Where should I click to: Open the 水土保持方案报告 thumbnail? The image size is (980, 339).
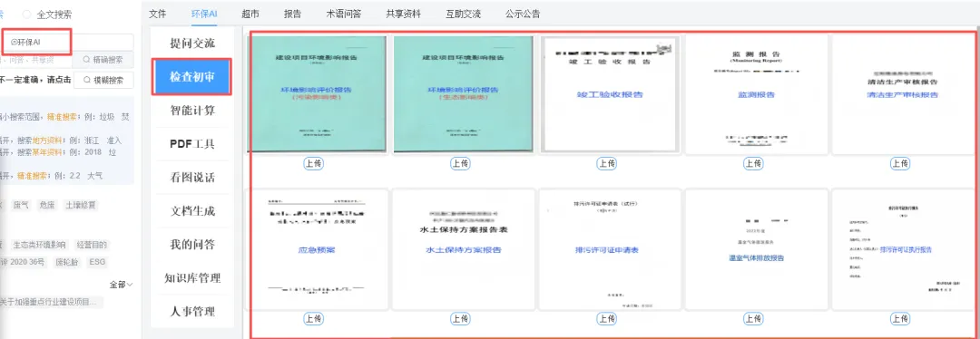(463, 250)
